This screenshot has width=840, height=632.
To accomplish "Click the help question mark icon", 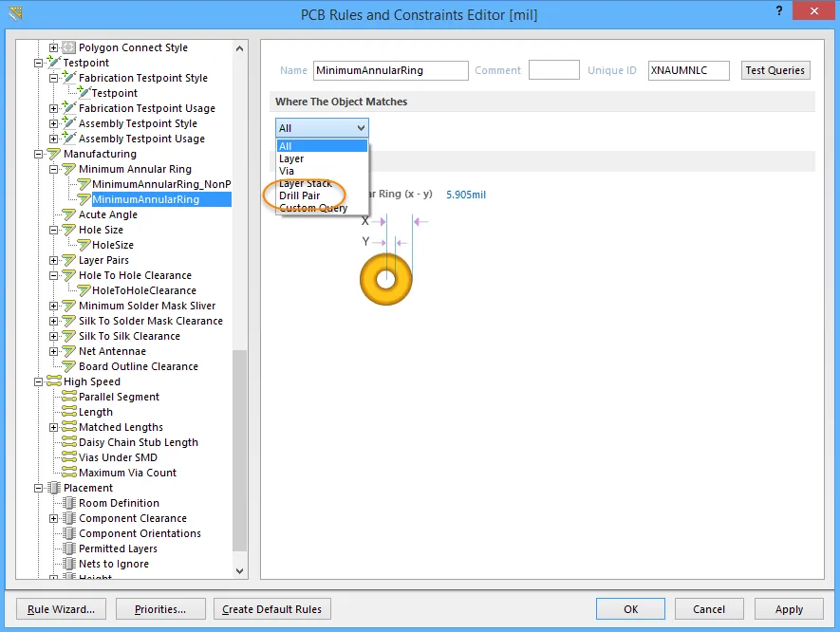I will pos(779,10).
